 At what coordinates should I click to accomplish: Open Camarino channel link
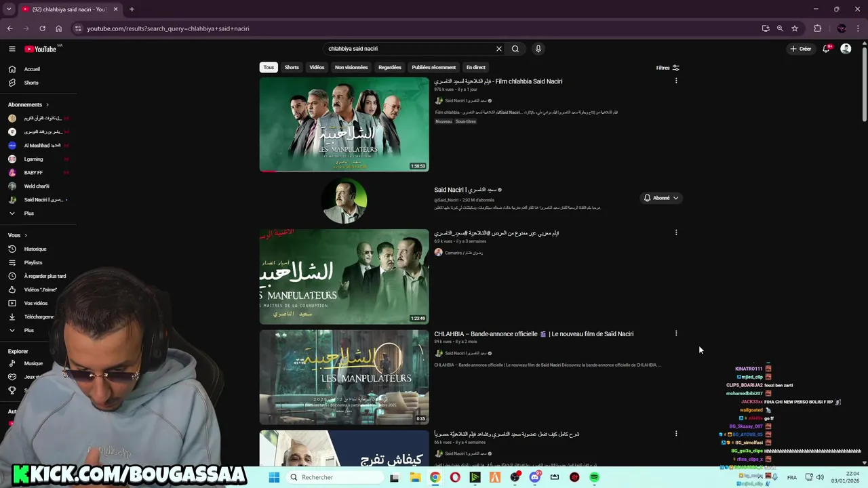(x=464, y=253)
